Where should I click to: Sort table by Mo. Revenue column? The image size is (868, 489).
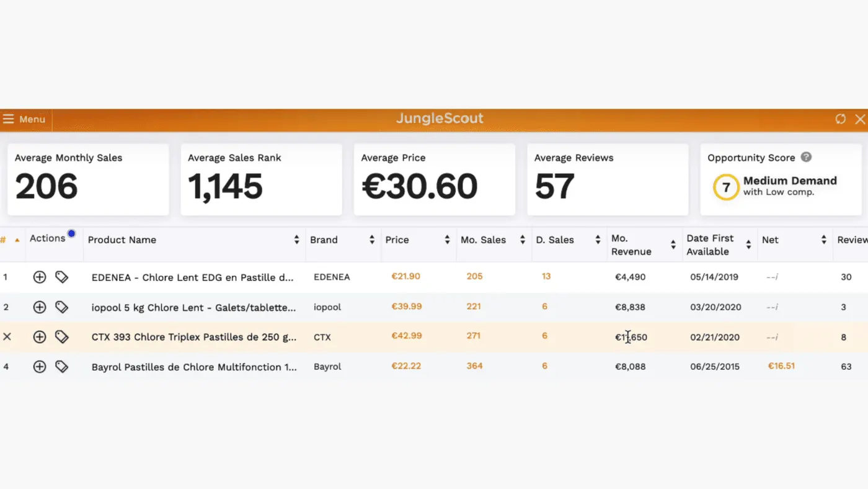point(673,245)
